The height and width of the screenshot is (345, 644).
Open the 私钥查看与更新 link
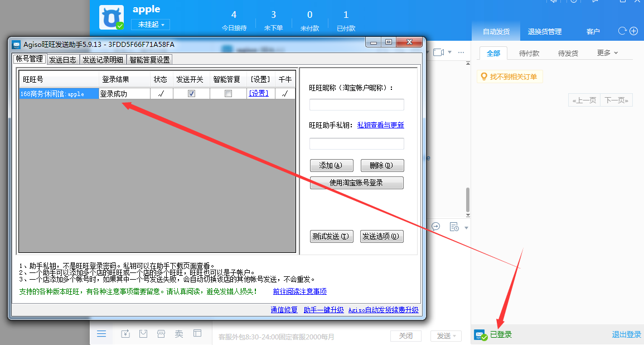380,125
